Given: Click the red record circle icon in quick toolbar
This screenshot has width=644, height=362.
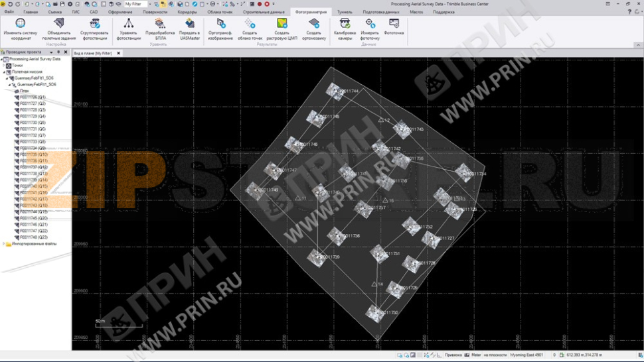Looking at the screenshot, I should [260, 4].
